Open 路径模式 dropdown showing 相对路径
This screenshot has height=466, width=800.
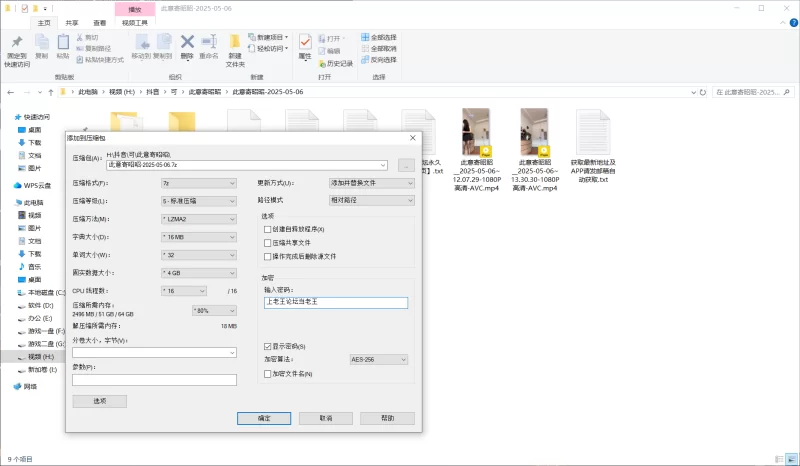[372, 201]
